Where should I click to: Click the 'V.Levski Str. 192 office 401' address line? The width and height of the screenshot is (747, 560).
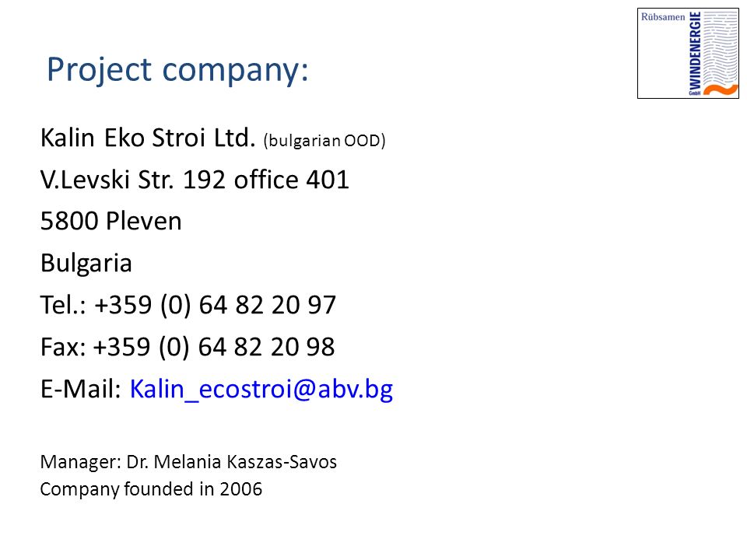point(195,180)
